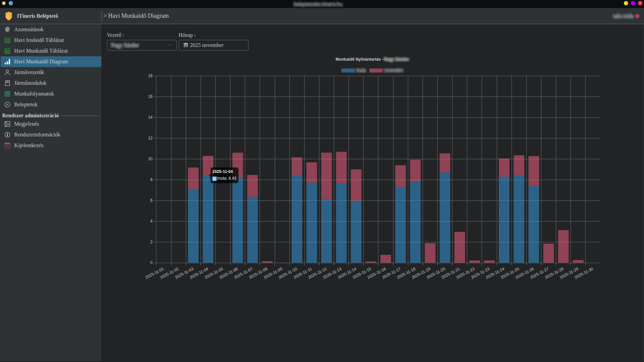Viewport: 644px width, 362px height.
Task: Click Kijelentkezés to log out
Action: [29, 145]
